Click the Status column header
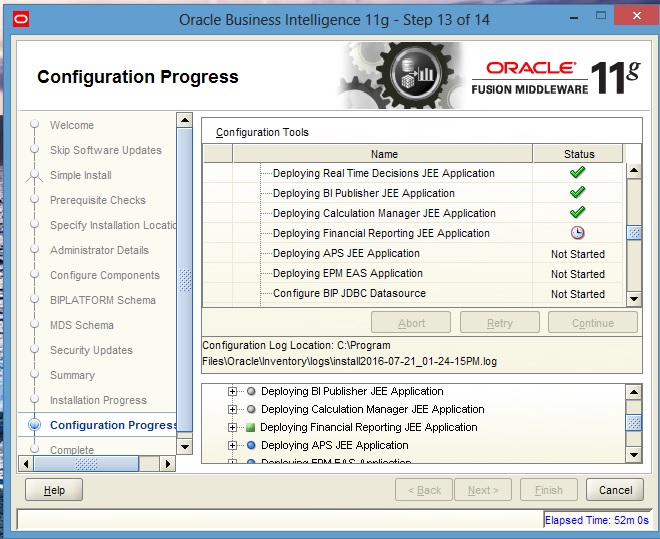Image resolution: width=660 pixels, height=539 pixels. pyautogui.click(x=578, y=154)
